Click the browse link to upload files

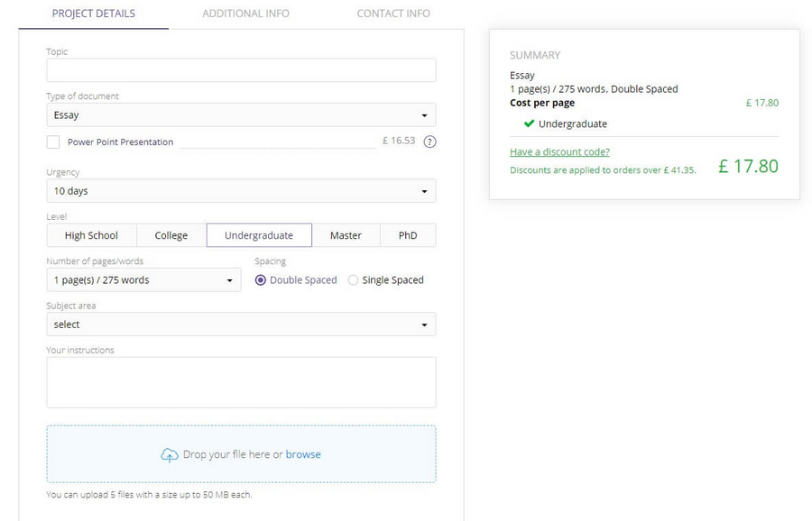pyautogui.click(x=303, y=454)
